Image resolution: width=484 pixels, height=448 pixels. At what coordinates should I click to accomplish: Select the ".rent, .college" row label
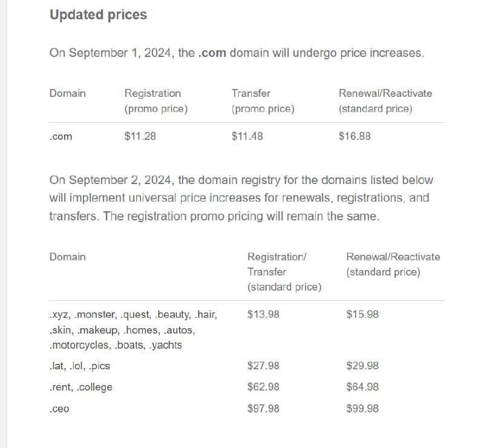(80, 387)
